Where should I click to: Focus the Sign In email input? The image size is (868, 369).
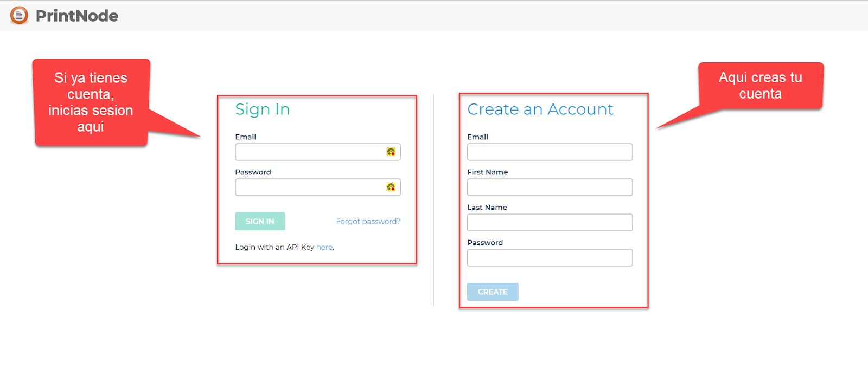tap(309, 152)
